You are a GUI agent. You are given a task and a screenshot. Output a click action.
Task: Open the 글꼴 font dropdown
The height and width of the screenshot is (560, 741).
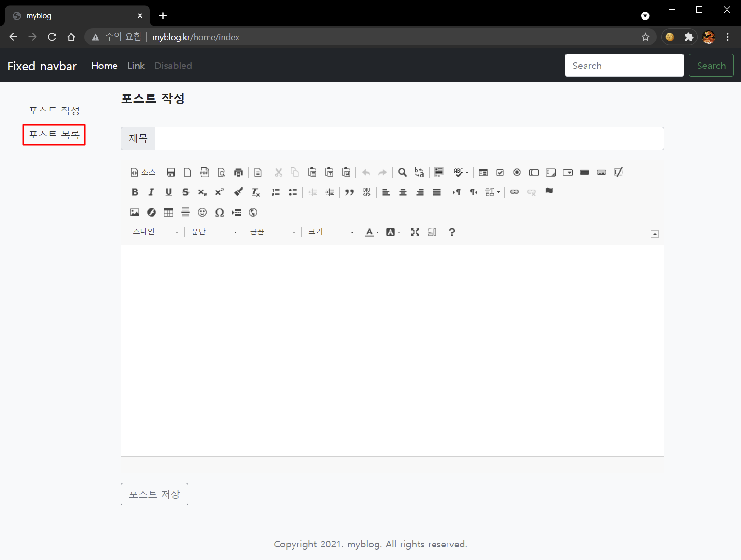point(272,232)
